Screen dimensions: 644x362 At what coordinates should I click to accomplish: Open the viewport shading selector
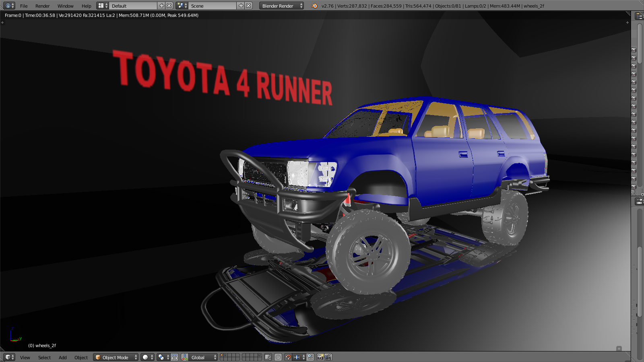pyautogui.click(x=147, y=357)
